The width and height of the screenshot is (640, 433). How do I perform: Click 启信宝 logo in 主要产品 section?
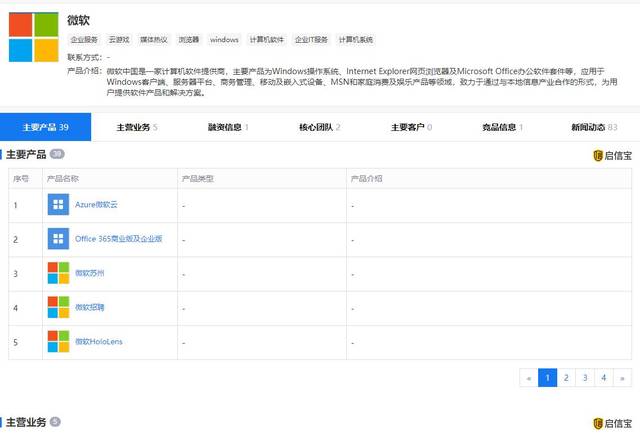612,155
